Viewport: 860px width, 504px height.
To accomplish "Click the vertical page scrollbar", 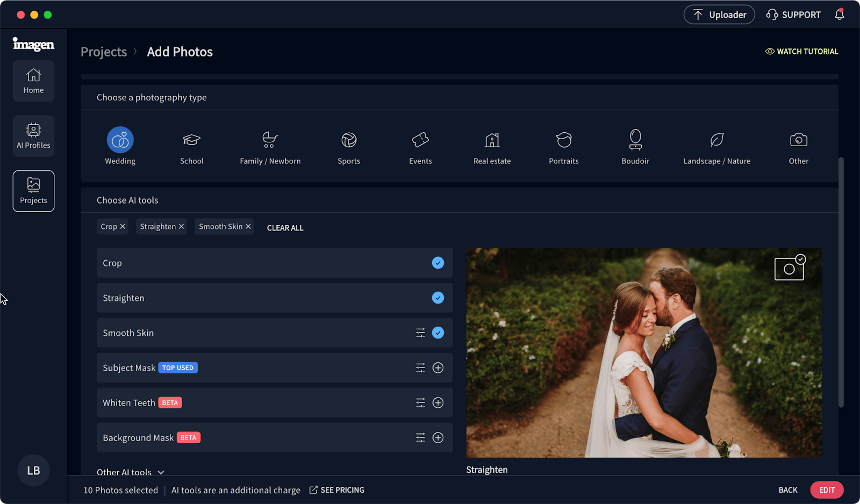I will coord(841,282).
